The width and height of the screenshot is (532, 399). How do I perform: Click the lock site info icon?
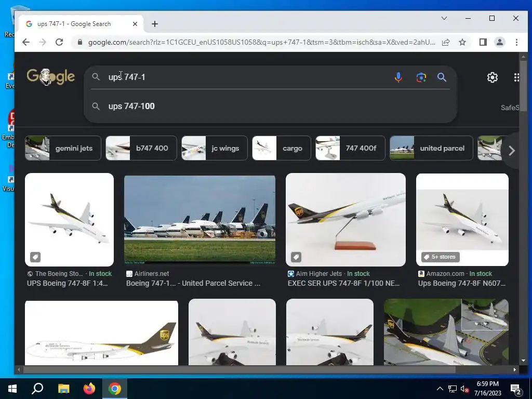[80, 42]
